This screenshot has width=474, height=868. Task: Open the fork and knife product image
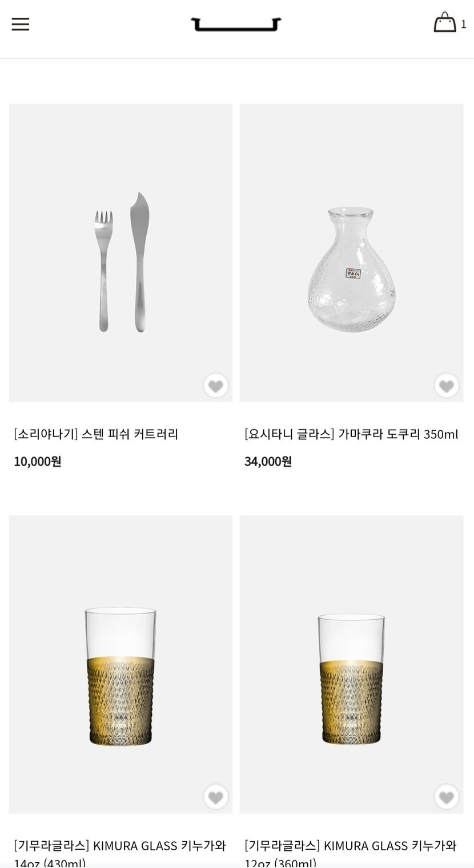(x=120, y=252)
